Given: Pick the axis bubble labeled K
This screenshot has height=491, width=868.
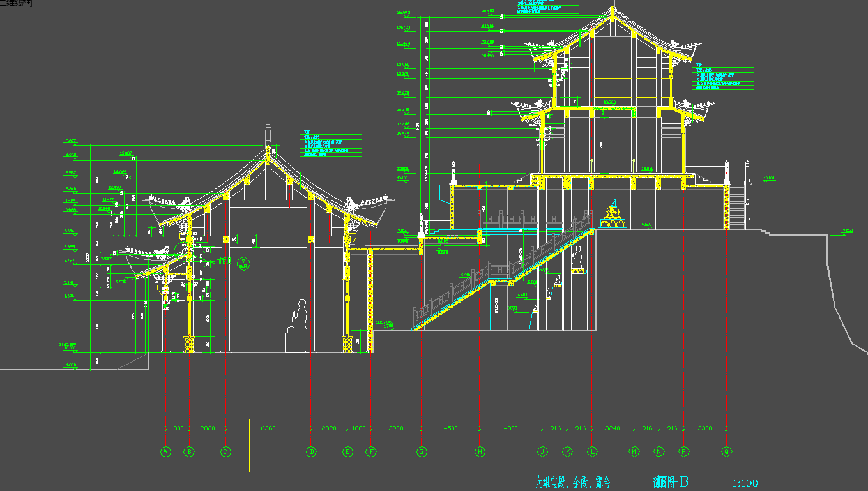Looking at the screenshot, I should pyautogui.click(x=567, y=452).
